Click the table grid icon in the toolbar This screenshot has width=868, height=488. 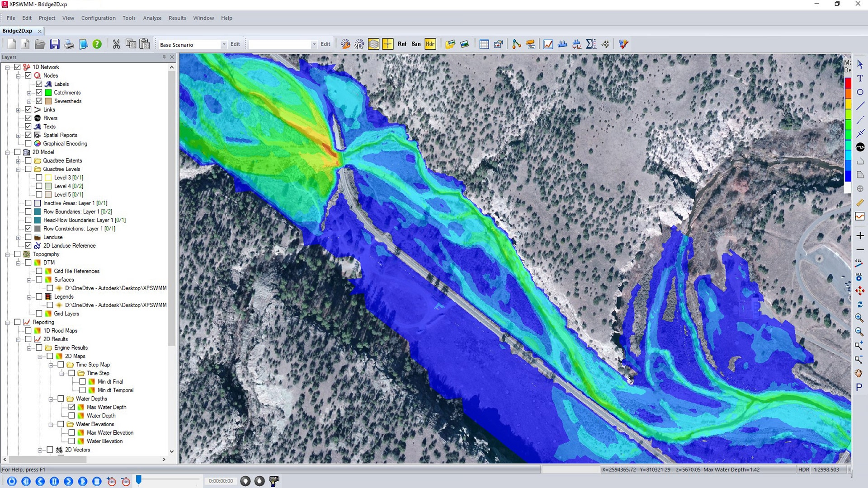coord(484,44)
